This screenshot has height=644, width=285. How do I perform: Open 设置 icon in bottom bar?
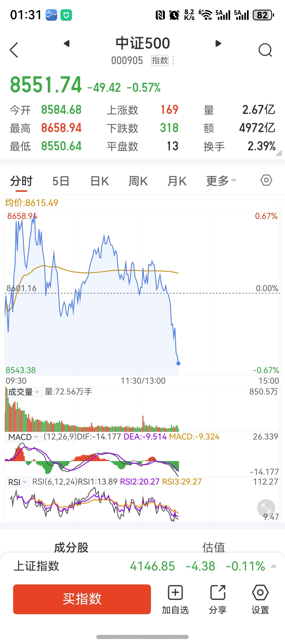click(x=260, y=593)
